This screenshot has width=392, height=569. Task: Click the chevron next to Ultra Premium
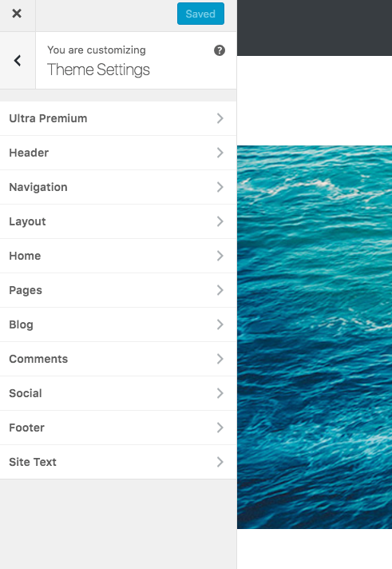pyautogui.click(x=220, y=118)
